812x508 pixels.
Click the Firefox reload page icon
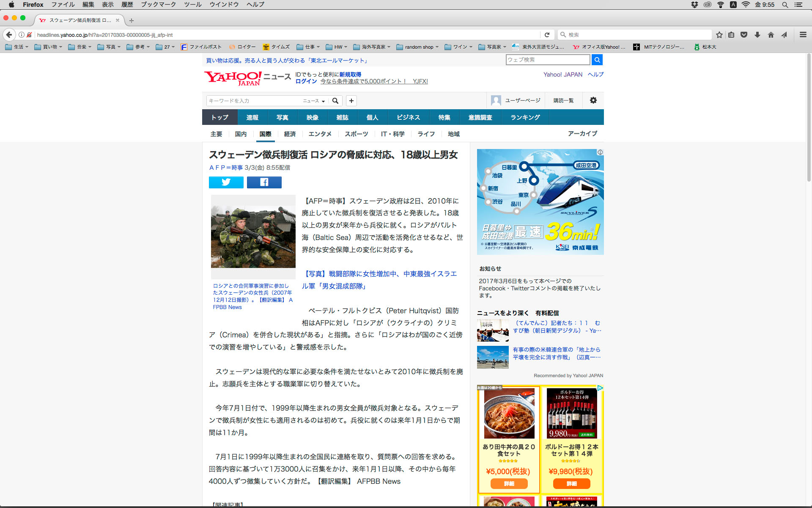coord(547,35)
